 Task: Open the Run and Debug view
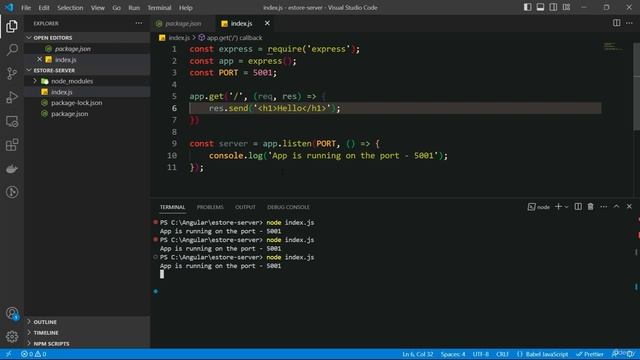click(x=12, y=97)
